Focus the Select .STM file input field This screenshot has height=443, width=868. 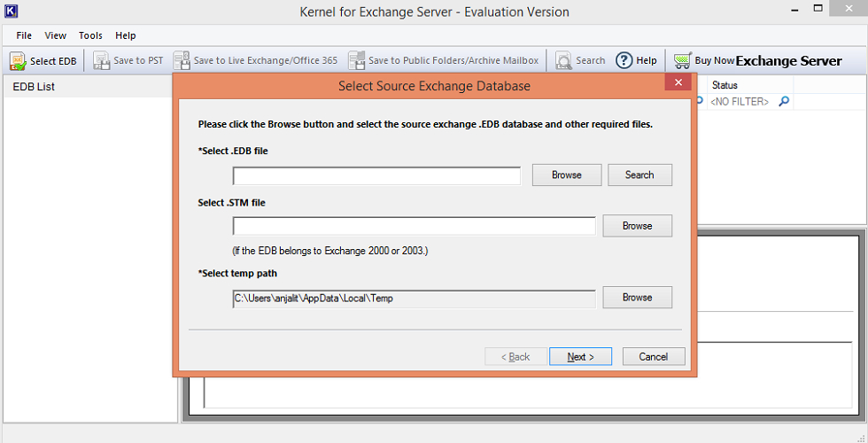[x=415, y=226]
